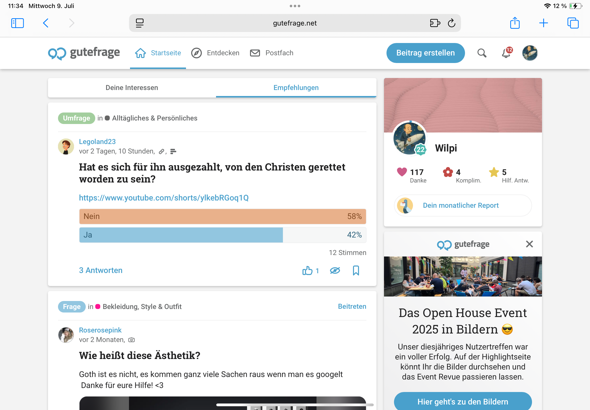
Task: Click the Umfrage tag label
Action: tap(76, 118)
